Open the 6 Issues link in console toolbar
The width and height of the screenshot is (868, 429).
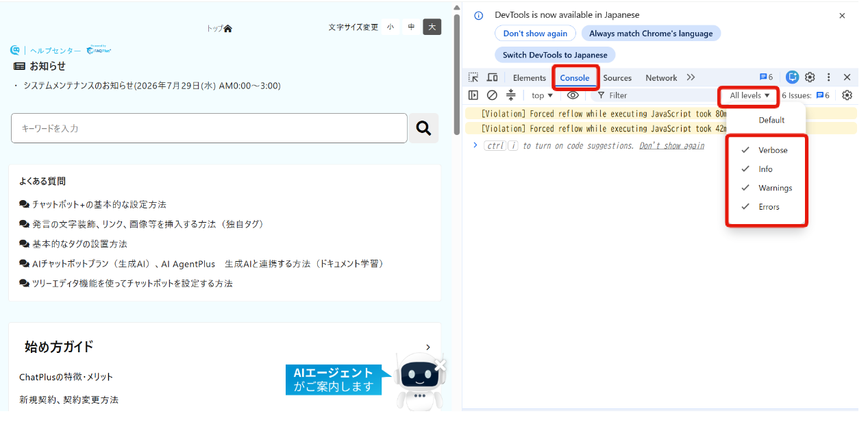[806, 95]
